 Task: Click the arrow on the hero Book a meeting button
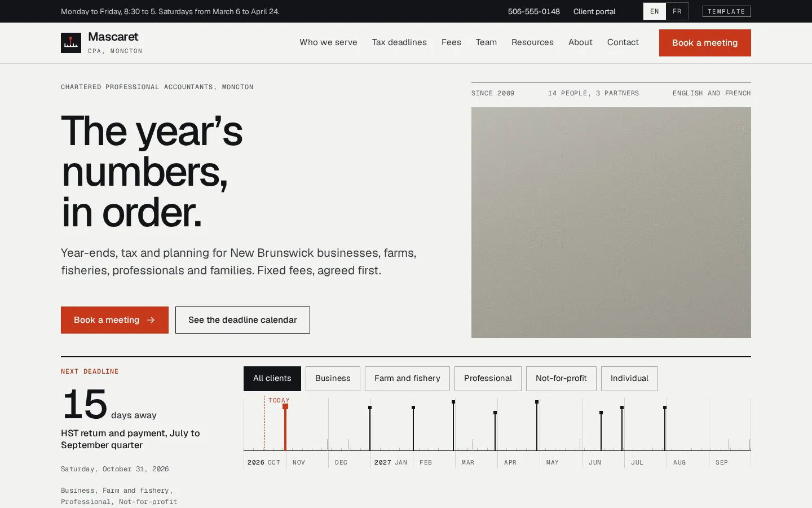(x=151, y=320)
